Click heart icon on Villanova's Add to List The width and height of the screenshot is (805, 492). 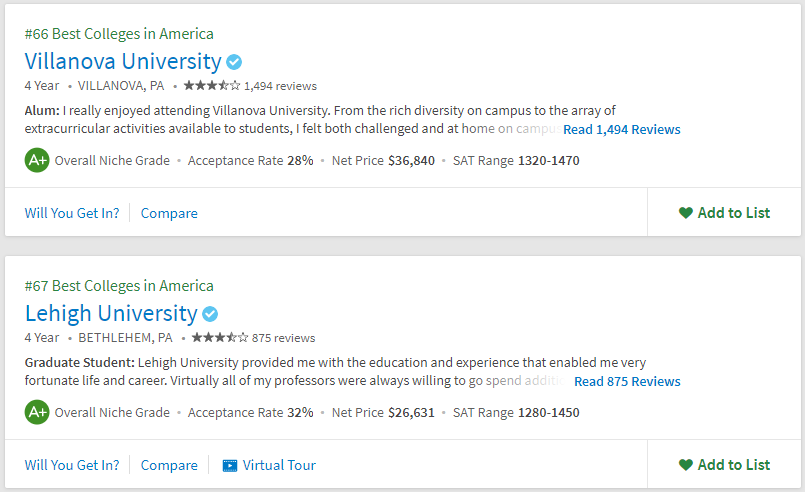[686, 213]
